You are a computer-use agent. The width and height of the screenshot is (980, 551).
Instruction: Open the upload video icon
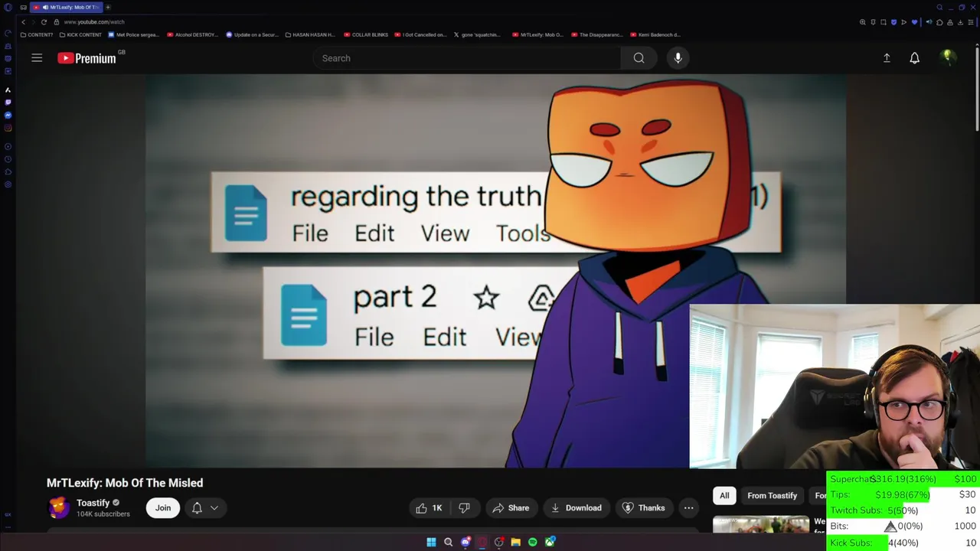point(887,58)
